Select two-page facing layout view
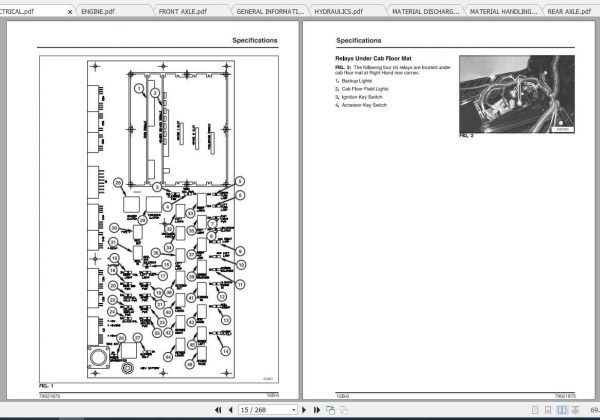This screenshot has width=600, height=420. pyautogui.click(x=562, y=410)
